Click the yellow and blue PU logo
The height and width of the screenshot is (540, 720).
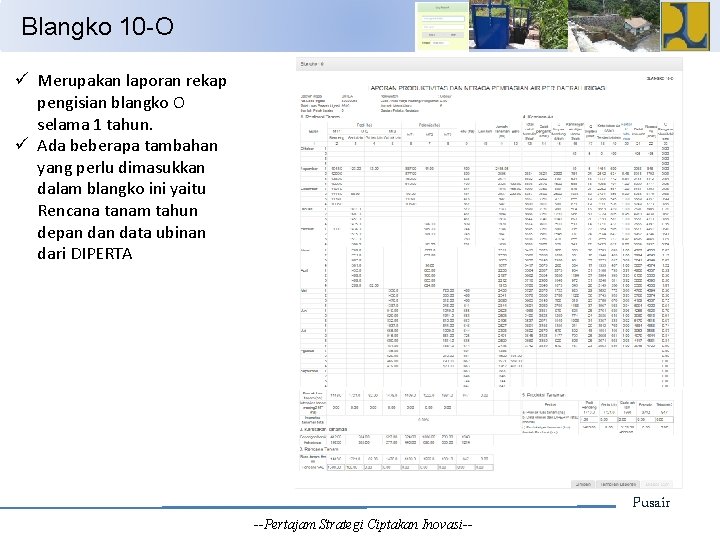[685, 26]
